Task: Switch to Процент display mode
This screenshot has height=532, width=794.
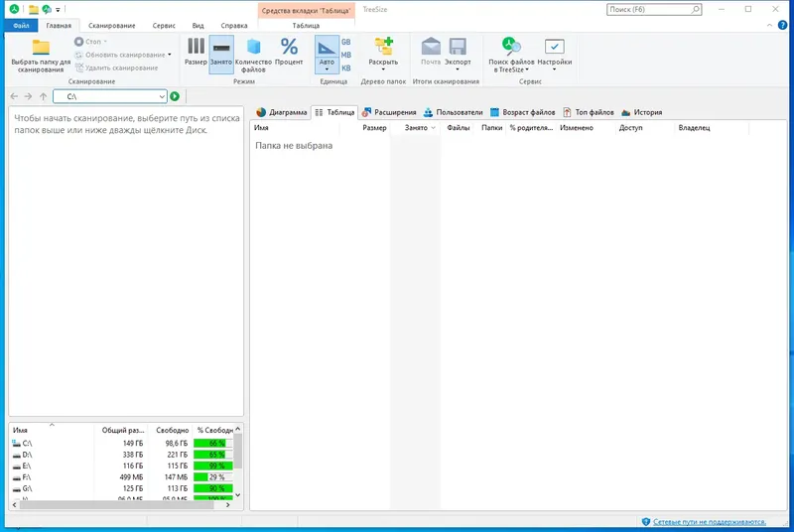Action: (289, 52)
